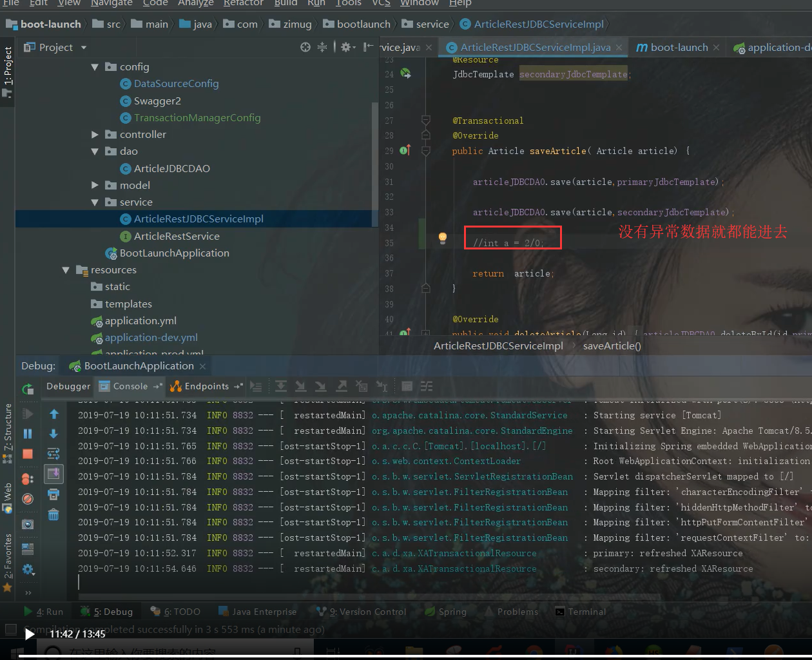The image size is (812, 660).
Task: Toggle scroll to end of console
Action: [53, 474]
